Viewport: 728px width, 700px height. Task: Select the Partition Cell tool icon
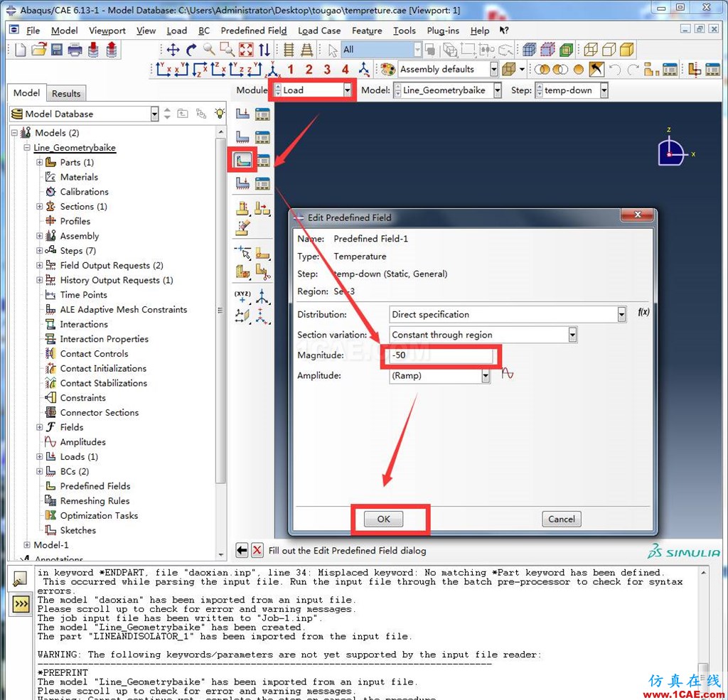[242, 271]
